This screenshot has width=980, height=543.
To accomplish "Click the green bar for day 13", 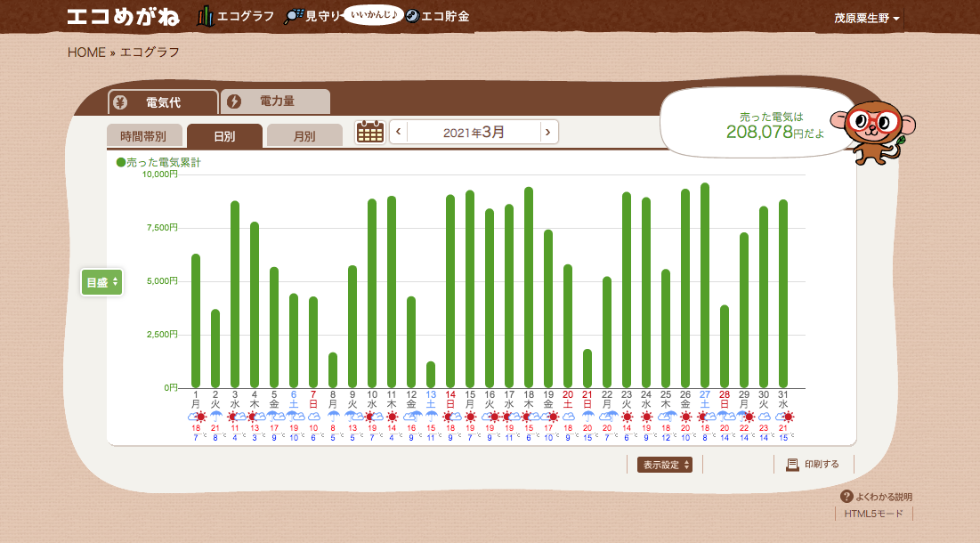I will pos(431,375).
